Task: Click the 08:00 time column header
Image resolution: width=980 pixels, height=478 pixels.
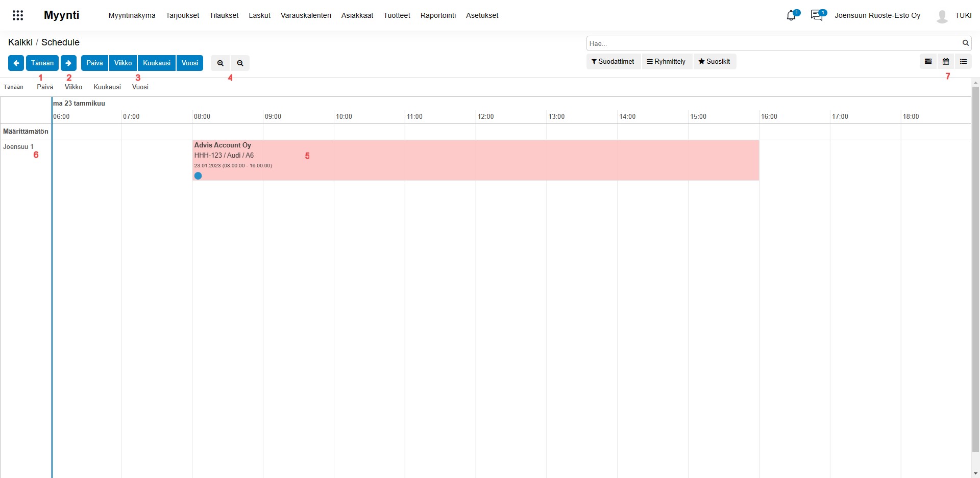Action: click(x=202, y=116)
